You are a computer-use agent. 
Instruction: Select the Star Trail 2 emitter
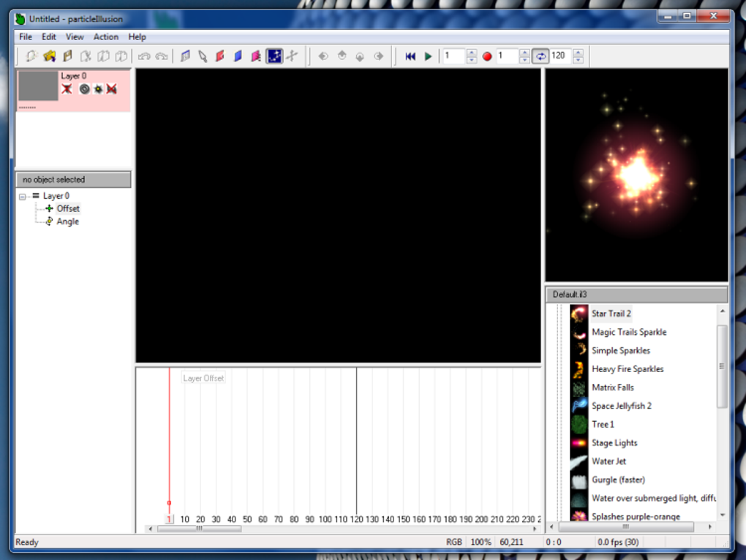[611, 314]
